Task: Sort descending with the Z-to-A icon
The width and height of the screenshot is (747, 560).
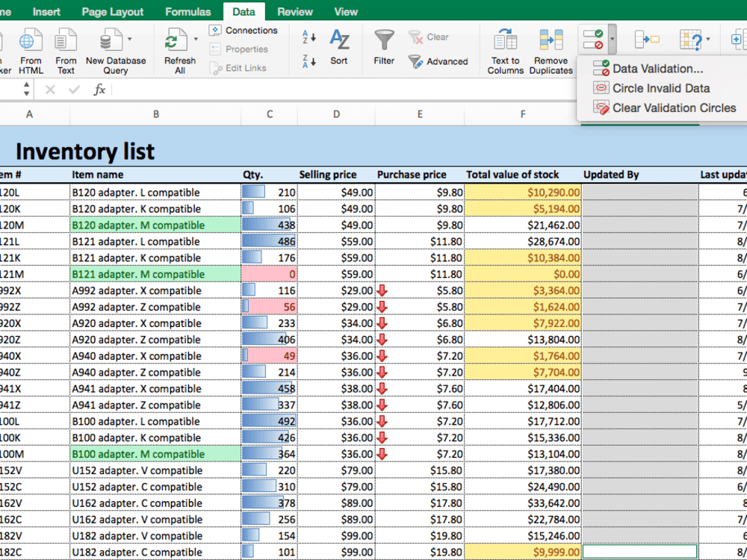Action: (309, 61)
